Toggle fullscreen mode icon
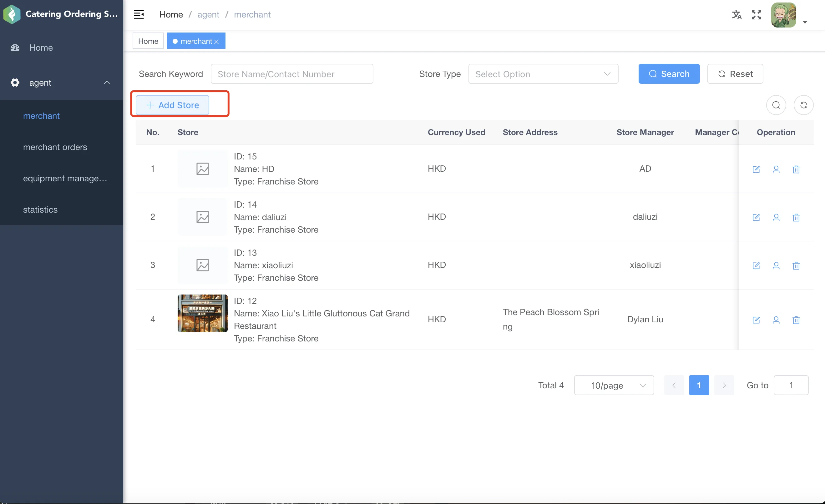The height and width of the screenshot is (504, 825). (x=757, y=15)
